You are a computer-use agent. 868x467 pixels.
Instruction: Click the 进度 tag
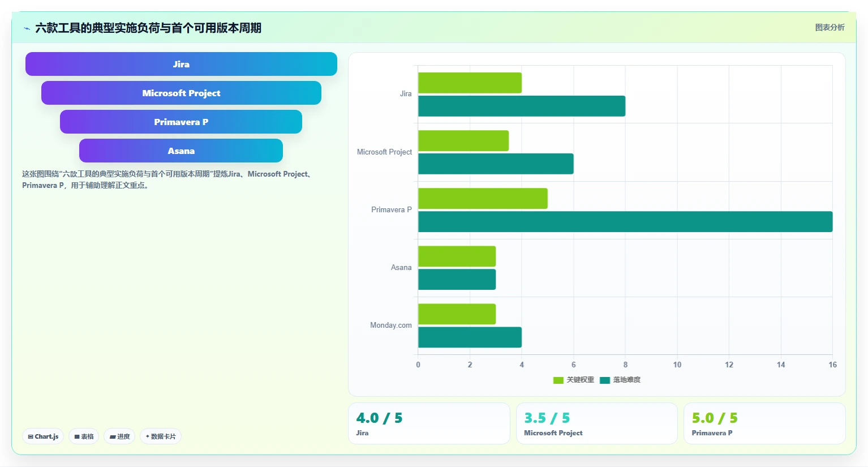[x=119, y=436]
